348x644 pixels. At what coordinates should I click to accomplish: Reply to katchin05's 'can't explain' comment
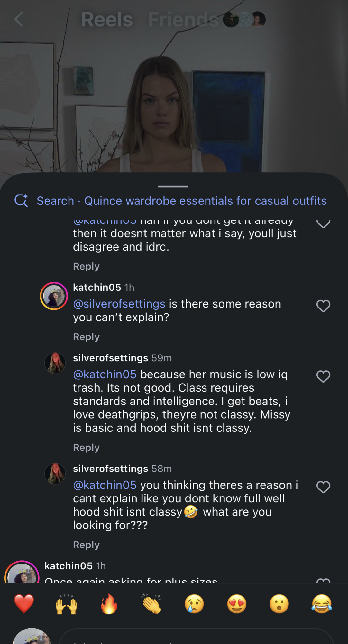coord(86,337)
